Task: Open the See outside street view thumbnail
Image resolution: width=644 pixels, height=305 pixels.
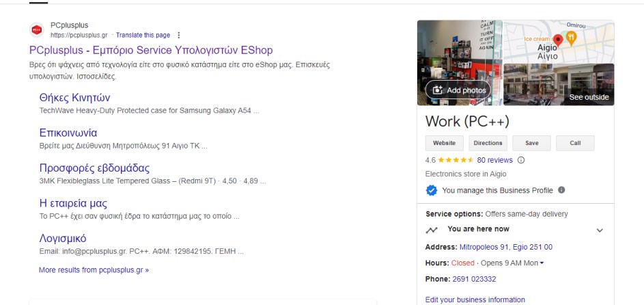Action: [x=559, y=85]
